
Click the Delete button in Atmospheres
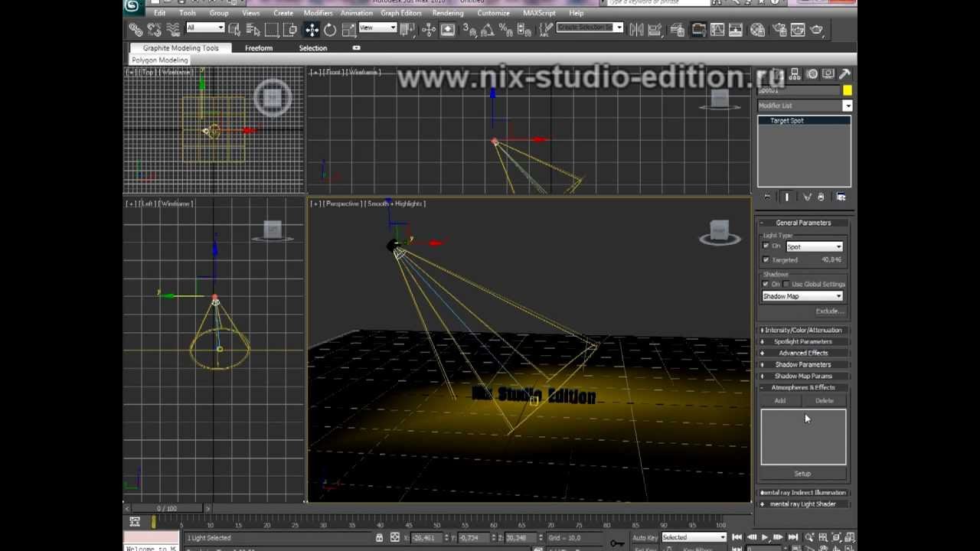click(x=825, y=401)
